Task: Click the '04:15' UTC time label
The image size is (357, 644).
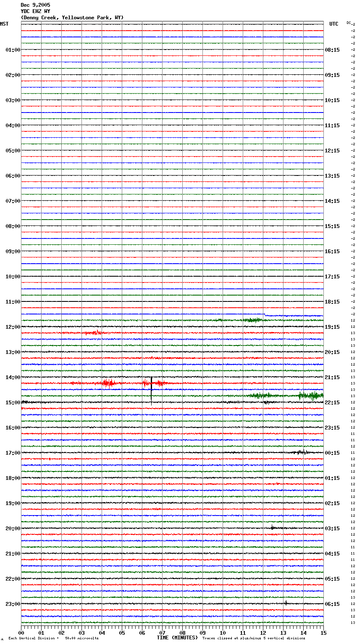Action: 332,554
